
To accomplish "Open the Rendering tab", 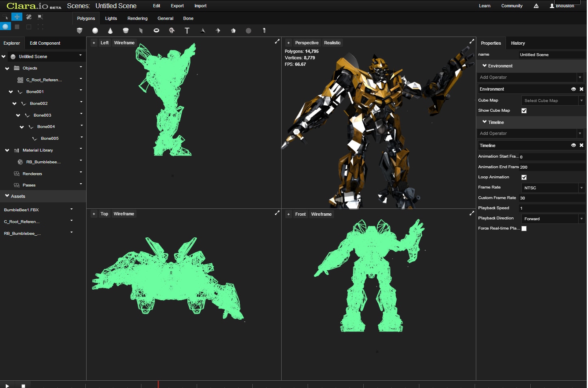I will [x=137, y=18].
